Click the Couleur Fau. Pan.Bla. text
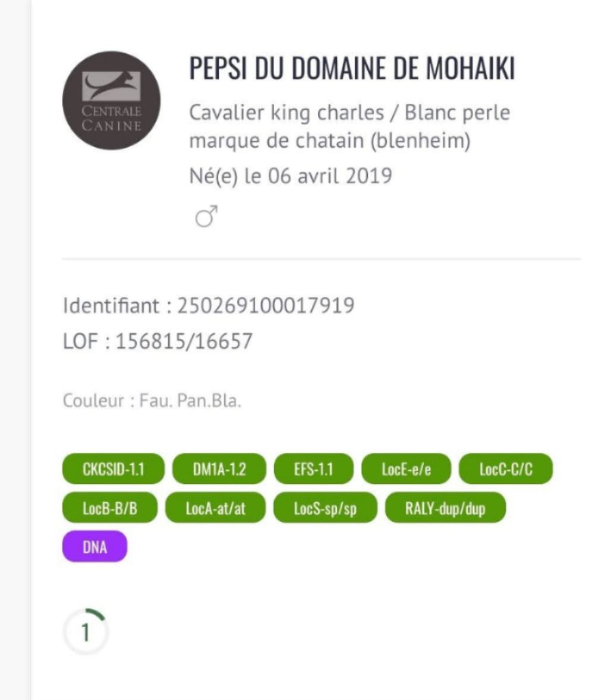 (x=152, y=401)
